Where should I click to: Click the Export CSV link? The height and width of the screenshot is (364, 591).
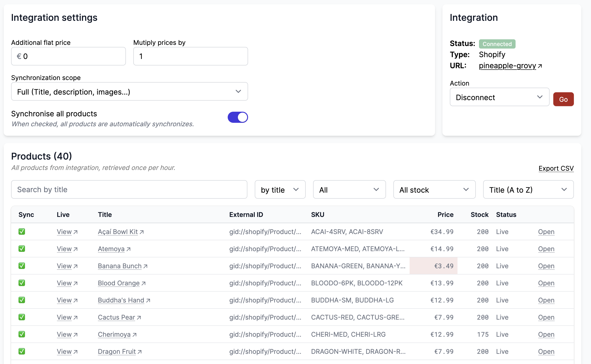556,168
